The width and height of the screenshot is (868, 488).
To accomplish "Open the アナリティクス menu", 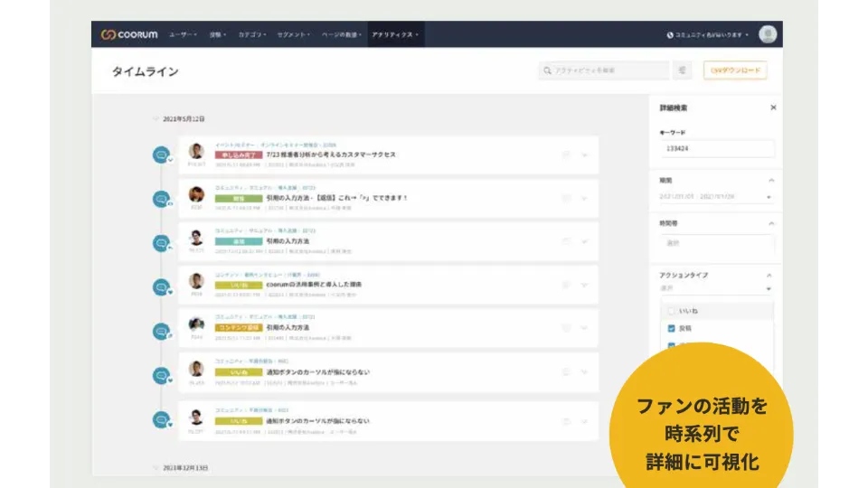I will tap(393, 34).
